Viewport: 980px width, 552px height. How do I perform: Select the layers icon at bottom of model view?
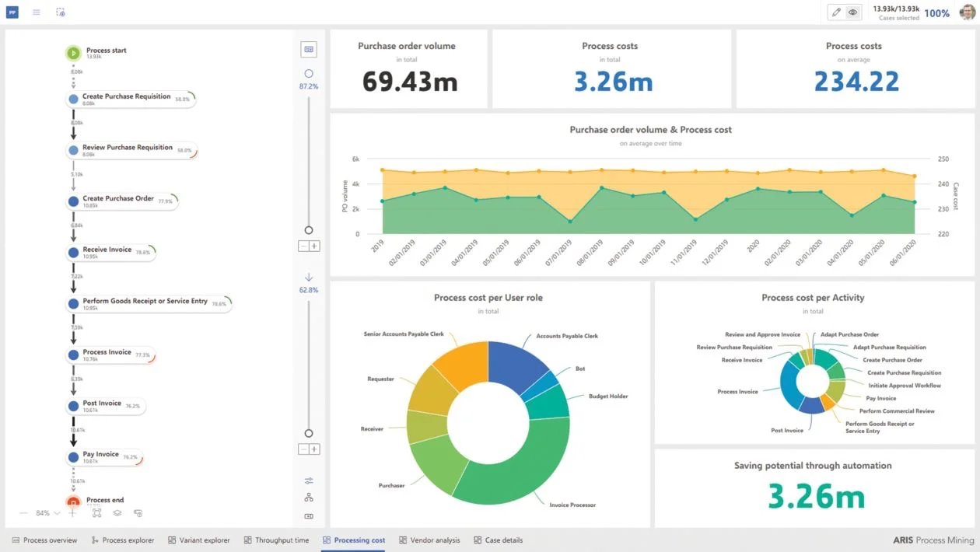click(x=117, y=513)
